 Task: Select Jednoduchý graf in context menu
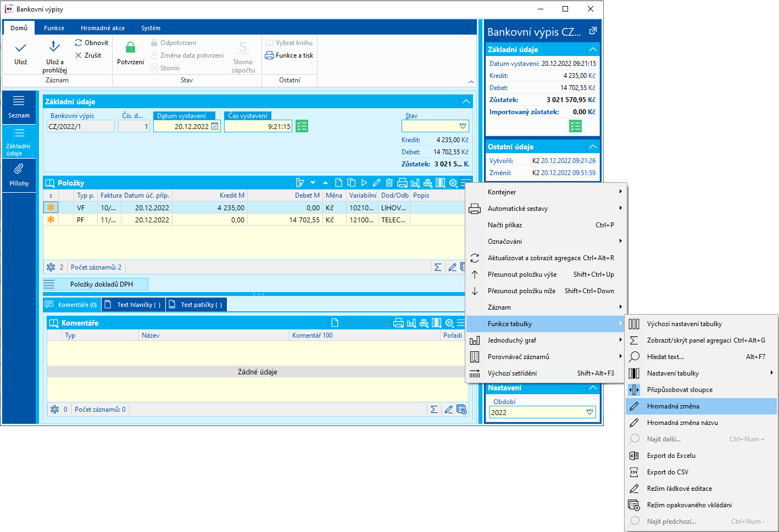546,340
